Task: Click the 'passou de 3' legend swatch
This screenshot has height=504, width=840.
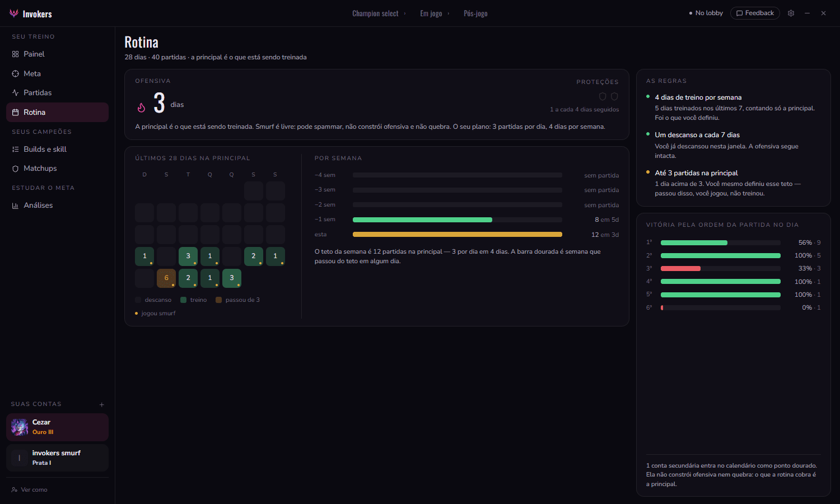Action: pyautogui.click(x=219, y=300)
